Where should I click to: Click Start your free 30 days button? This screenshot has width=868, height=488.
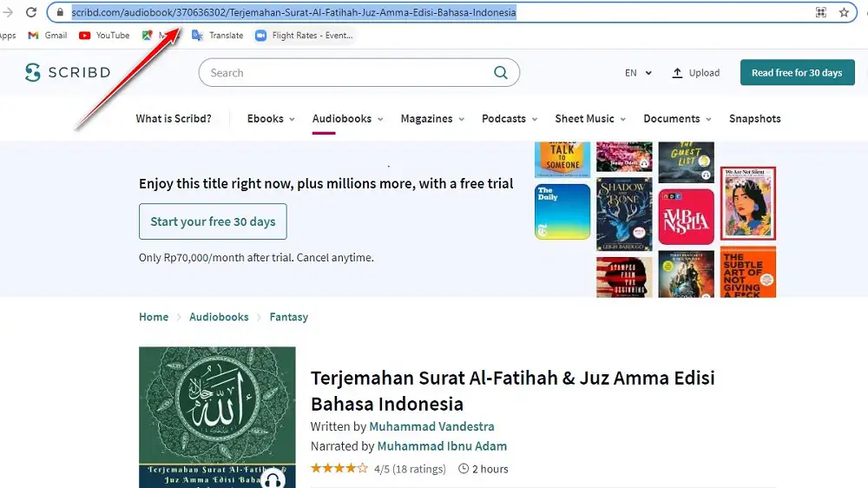pyautogui.click(x=213, y=221)
